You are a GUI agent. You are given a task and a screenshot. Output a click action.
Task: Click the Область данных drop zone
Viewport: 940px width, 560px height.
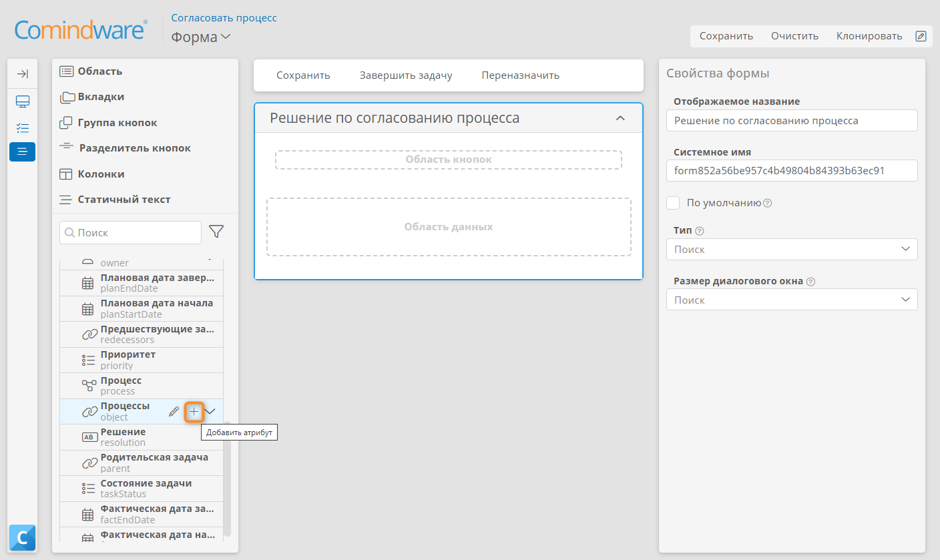pos(449,227)
